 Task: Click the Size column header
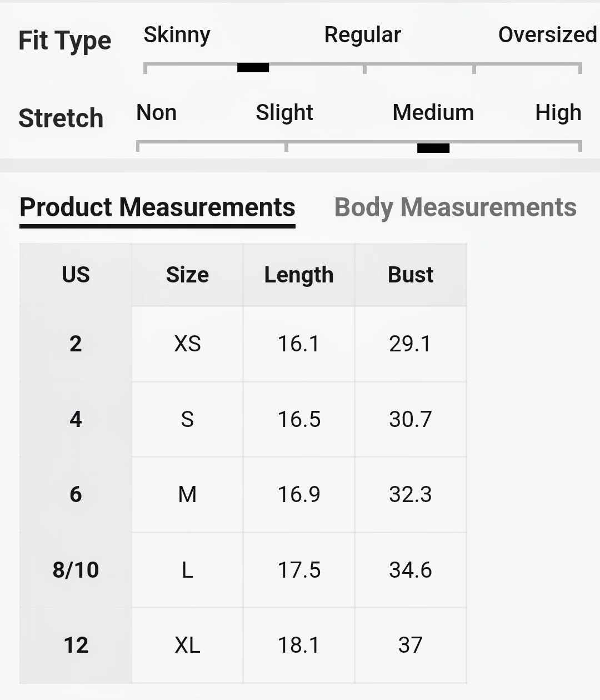coord(187,275)
